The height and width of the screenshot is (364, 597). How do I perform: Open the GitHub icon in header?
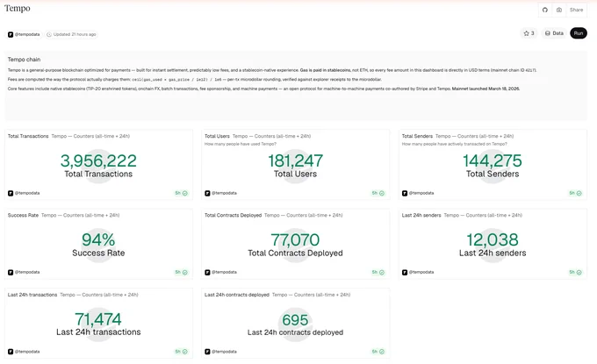pyautogui.click(x=545, y=10)
